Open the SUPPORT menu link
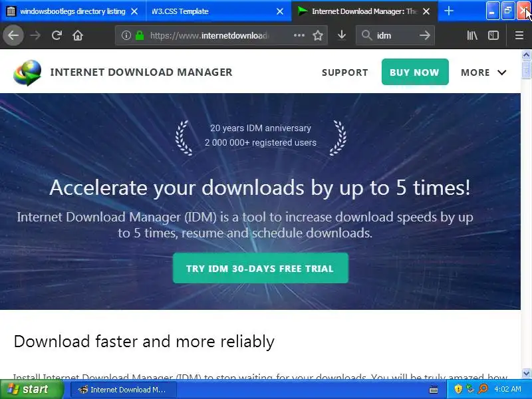This screenshot has height=399, width=532. point(344,72)
